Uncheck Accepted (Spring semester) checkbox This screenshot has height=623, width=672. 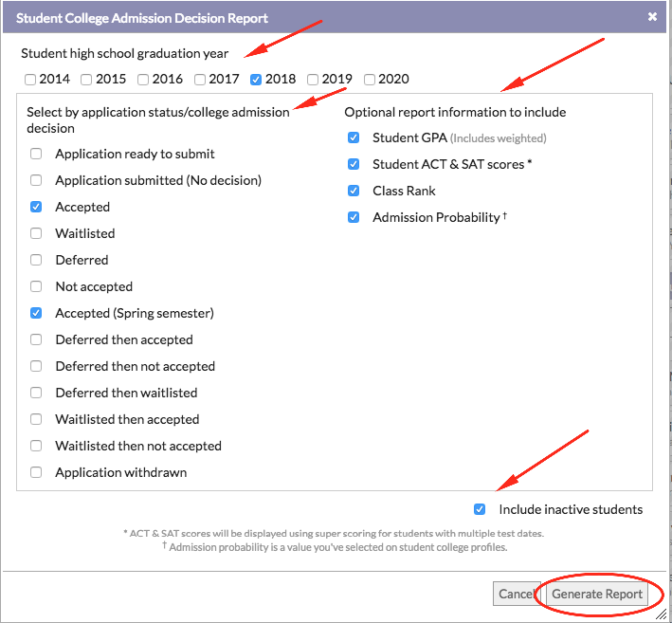[x=36, y=313]
